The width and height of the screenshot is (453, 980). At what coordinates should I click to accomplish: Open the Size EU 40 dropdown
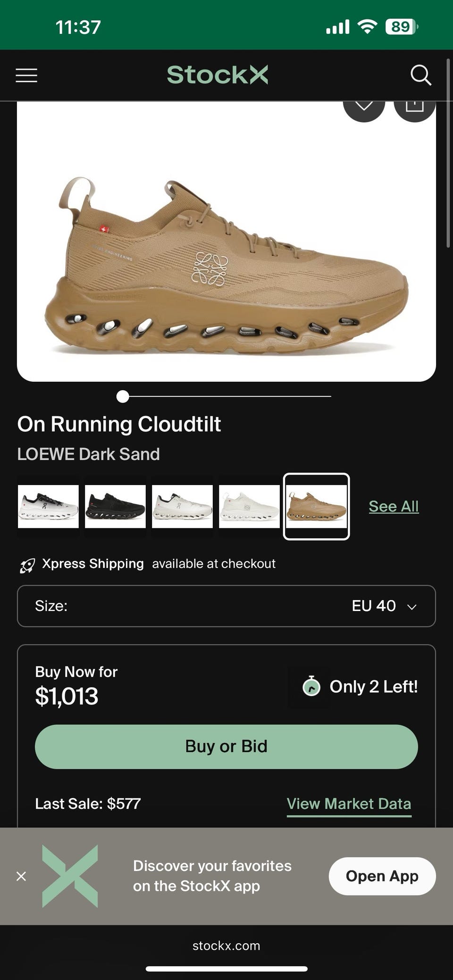(x=226, y=606)
